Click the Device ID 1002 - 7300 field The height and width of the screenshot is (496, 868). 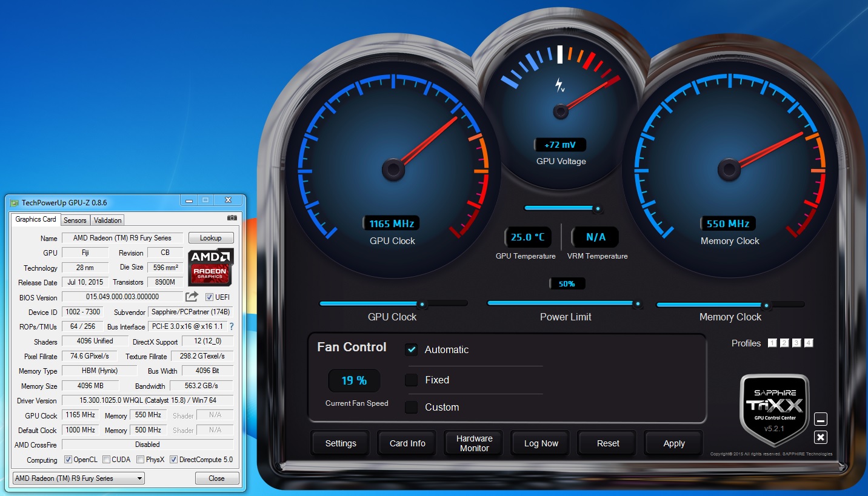(x=82, y=312)
